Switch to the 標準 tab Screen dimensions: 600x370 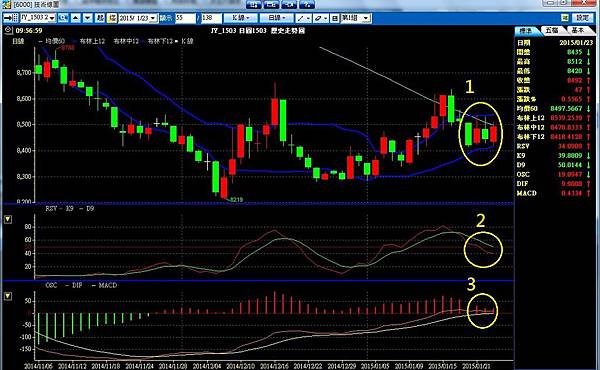pyautogui.click(x=526, y=30)
